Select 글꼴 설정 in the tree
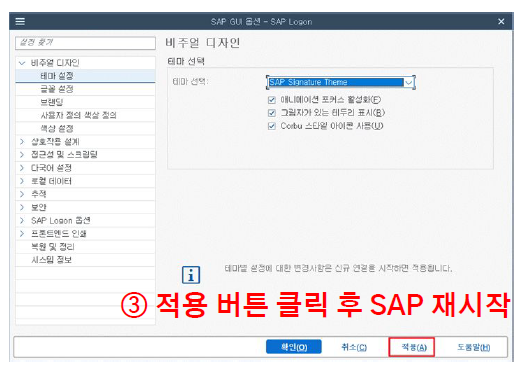 coord(85,89)
